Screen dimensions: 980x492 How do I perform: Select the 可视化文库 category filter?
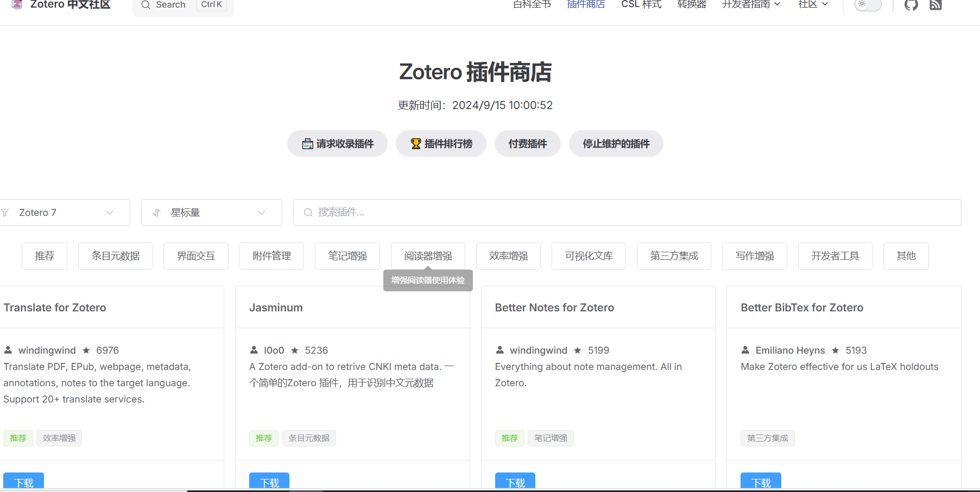pyautogui.click(x=589, y=256)
